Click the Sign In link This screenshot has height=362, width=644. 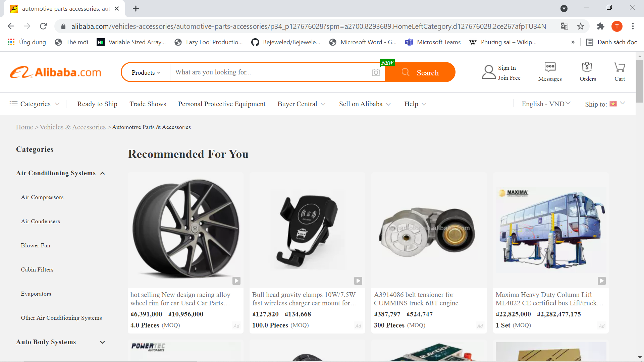coord(507,68)
